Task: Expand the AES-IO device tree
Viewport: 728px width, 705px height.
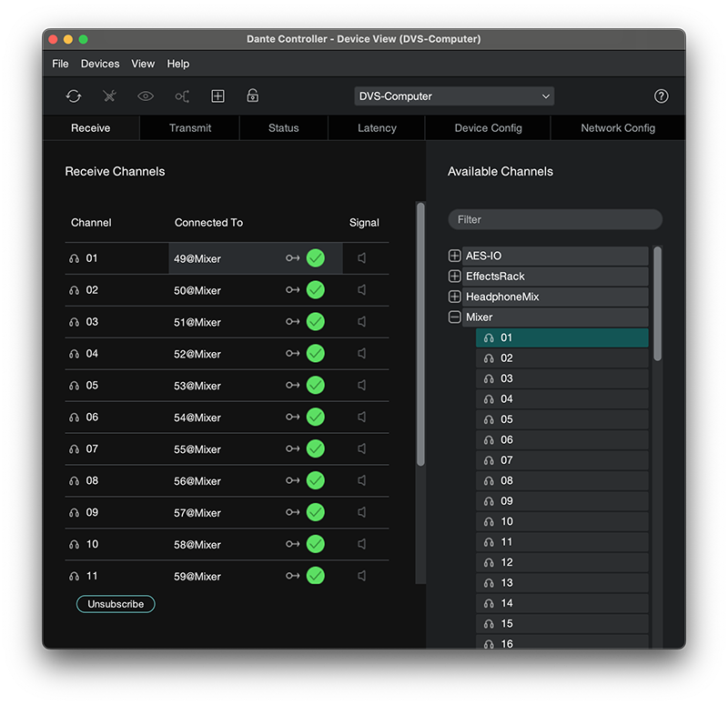Action: point(454,256)
